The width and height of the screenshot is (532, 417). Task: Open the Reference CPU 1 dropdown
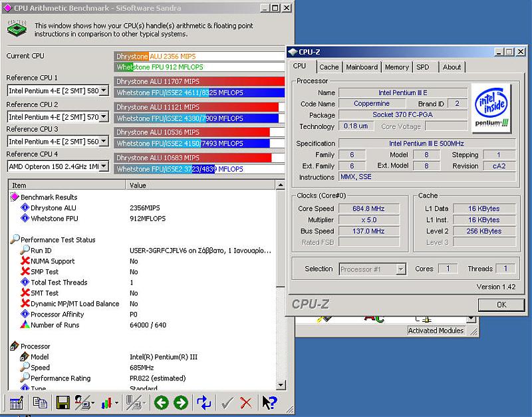pyautogui.click(x=104, y=90)
